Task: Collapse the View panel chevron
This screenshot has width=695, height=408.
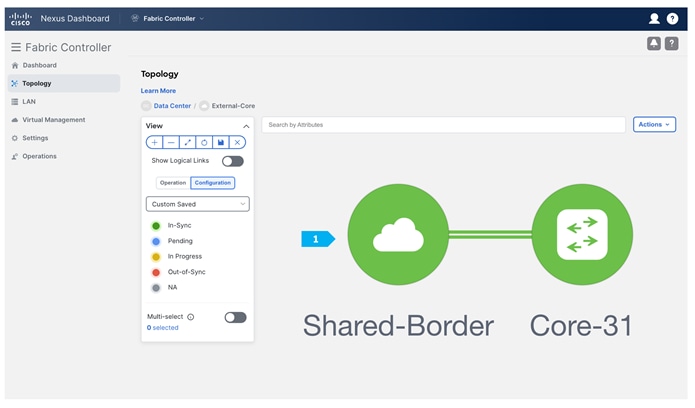Action: point(246,126)
